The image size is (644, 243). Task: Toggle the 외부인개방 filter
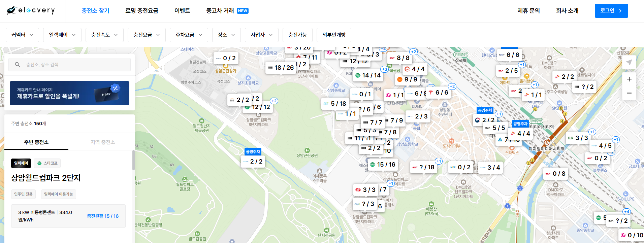click(x=334, y=35)
